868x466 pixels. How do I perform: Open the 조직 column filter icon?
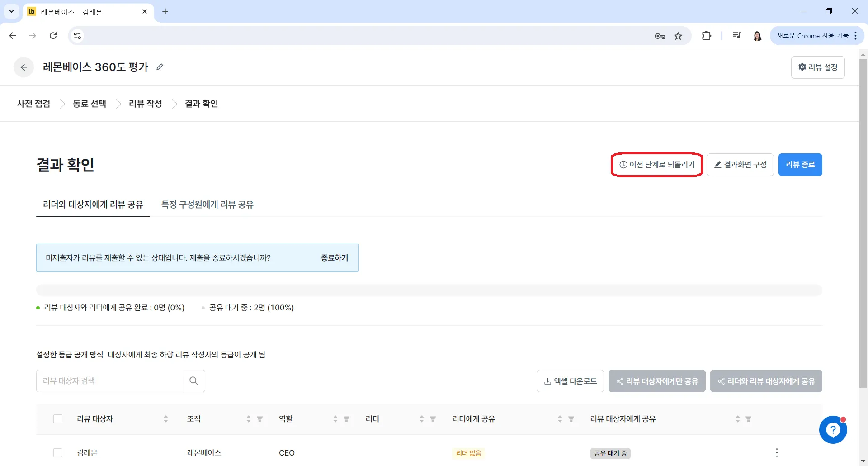pyautogui.click(x=260, y=419)
